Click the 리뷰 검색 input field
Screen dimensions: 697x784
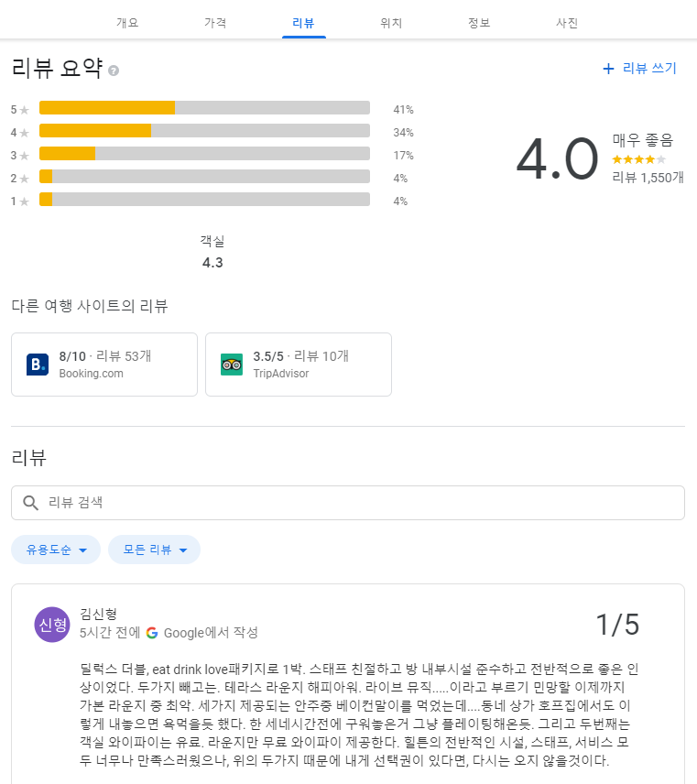coord(357,503)
